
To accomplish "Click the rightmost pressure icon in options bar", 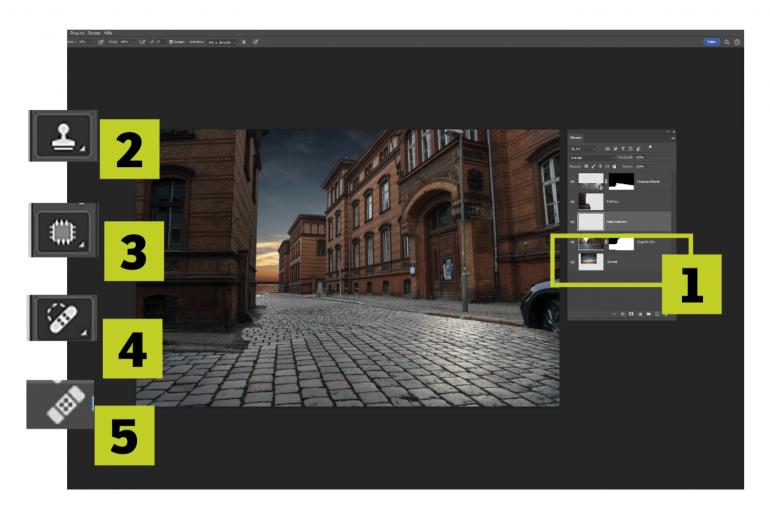I will pyautogui.click(x=255, y=42).
